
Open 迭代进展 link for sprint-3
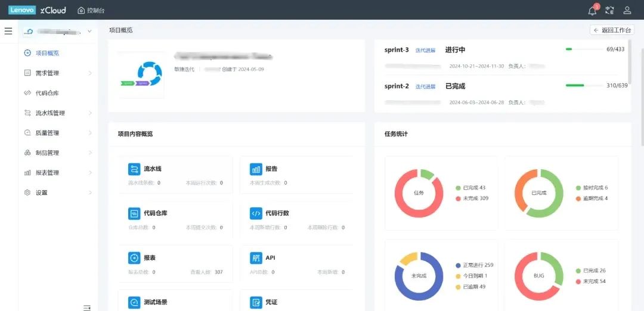(425, 51)
